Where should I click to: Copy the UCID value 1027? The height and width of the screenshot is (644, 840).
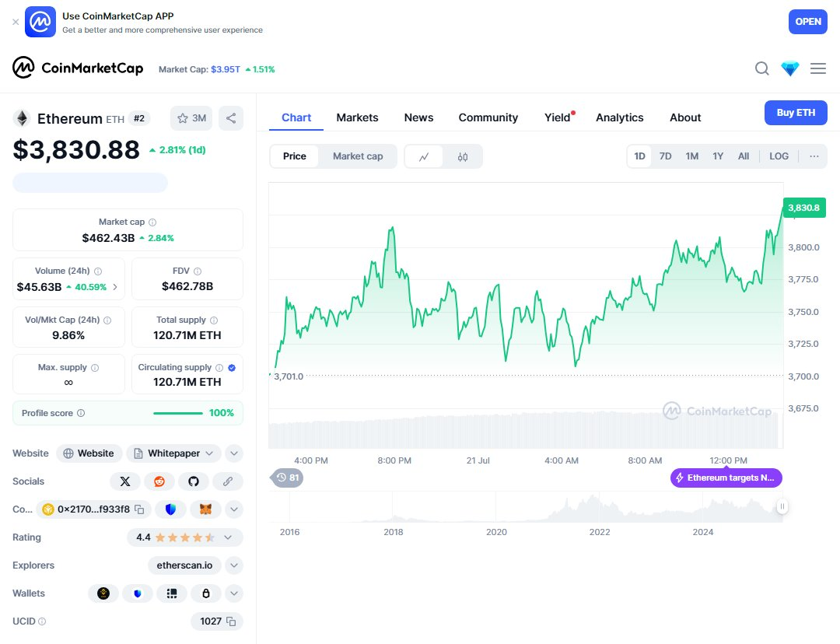point(229,621)
